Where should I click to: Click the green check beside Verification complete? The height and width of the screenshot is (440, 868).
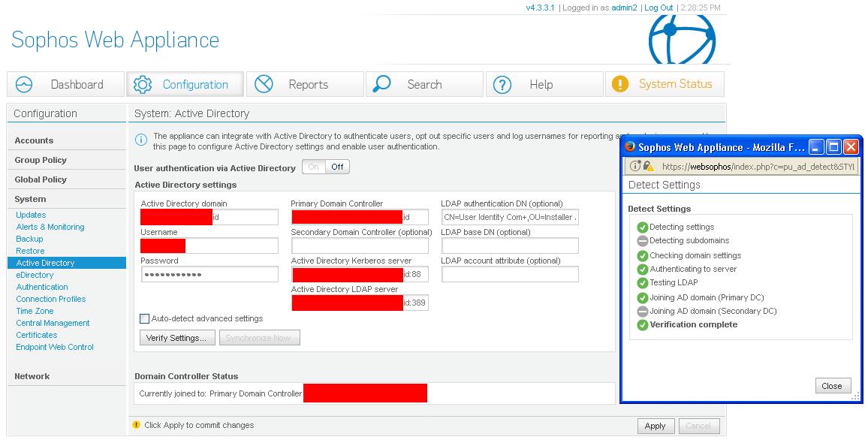pyautogui.click(x=642, y=325)
